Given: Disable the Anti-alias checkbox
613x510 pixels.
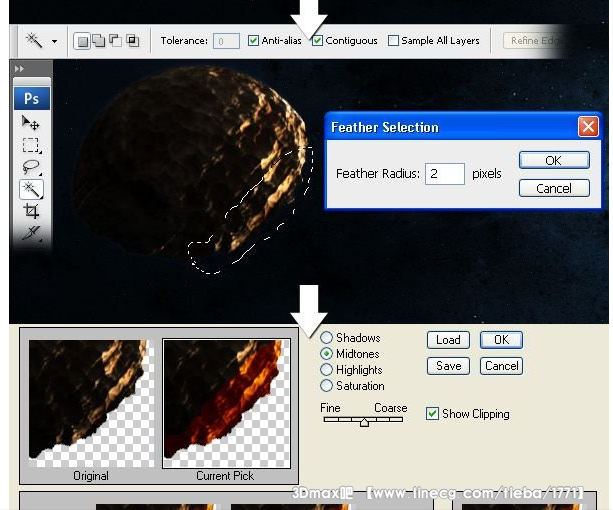Looking at the screenshot, I should [253, 41].
